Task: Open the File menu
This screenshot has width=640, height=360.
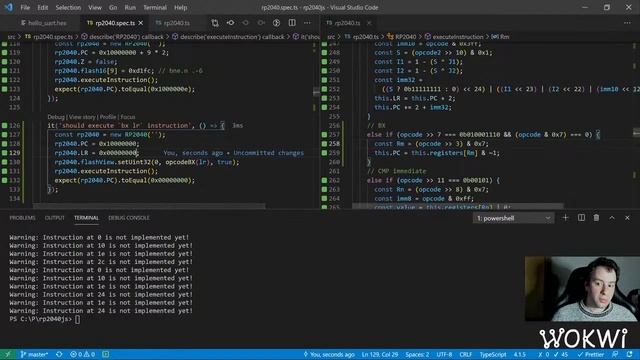Action: tap(25, 7)
